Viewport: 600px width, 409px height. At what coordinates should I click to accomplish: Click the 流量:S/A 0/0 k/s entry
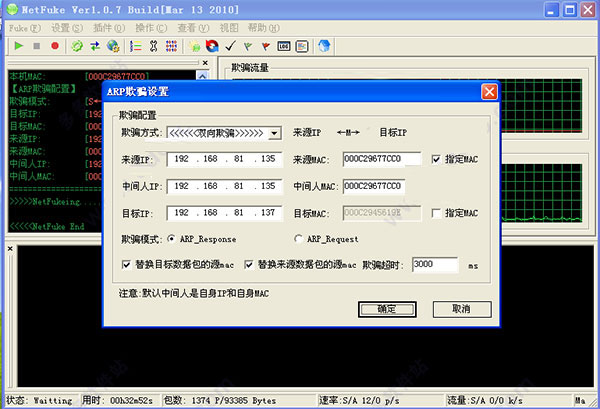pos(485,401)
